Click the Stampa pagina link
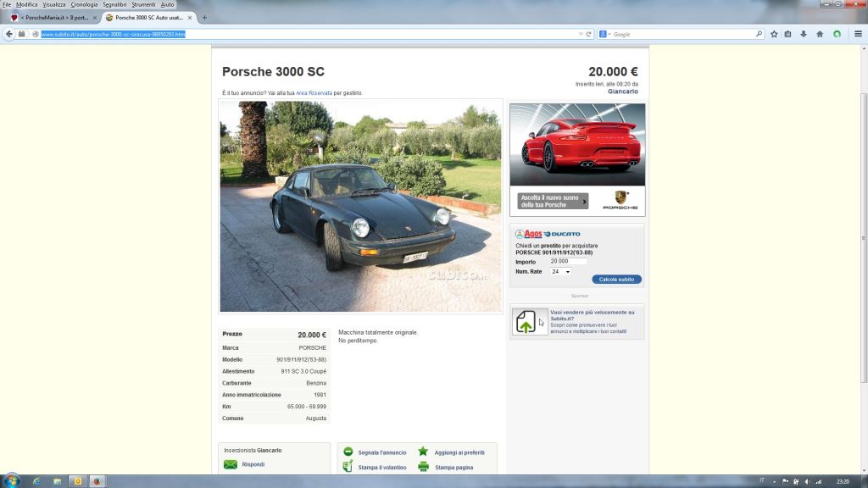 [454, 468]
